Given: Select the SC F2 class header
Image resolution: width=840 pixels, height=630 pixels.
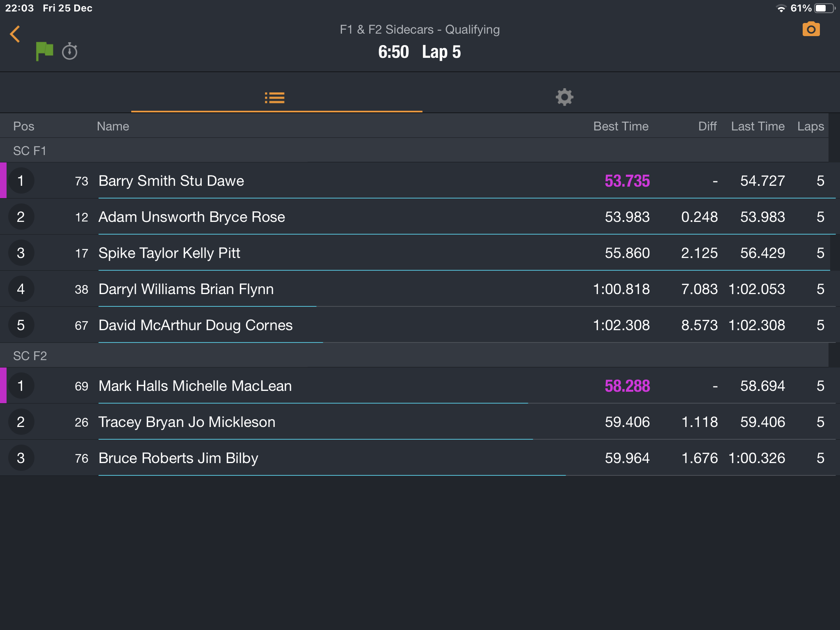Looking at the screenshot, I should 414,355.
